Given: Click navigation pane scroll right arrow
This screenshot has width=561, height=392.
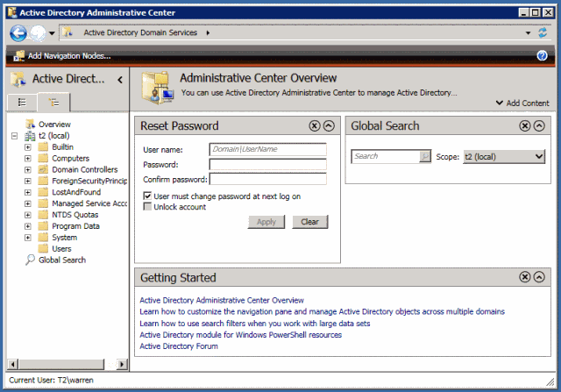Looking at the screenshot, I should click(x=122, y=365).
